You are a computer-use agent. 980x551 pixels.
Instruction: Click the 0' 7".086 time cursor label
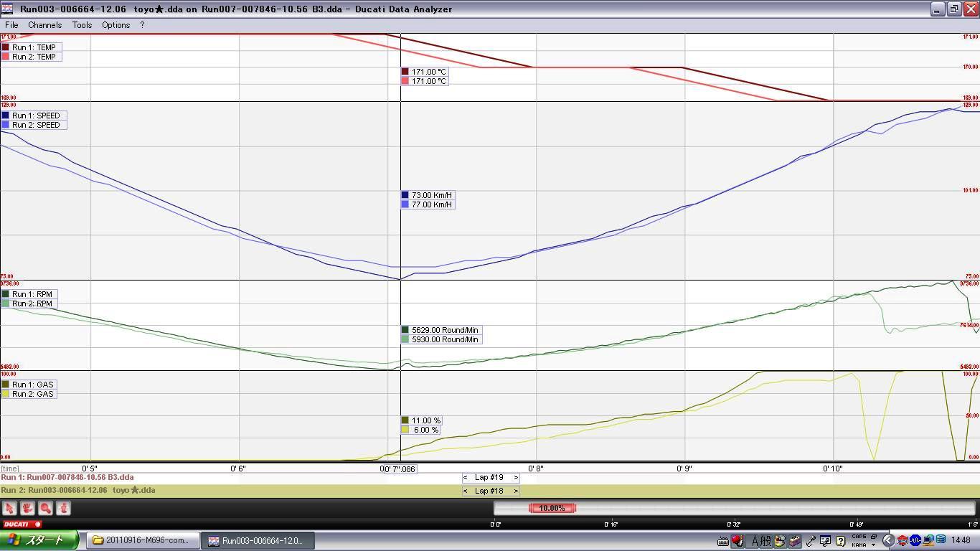coord(399,468)
